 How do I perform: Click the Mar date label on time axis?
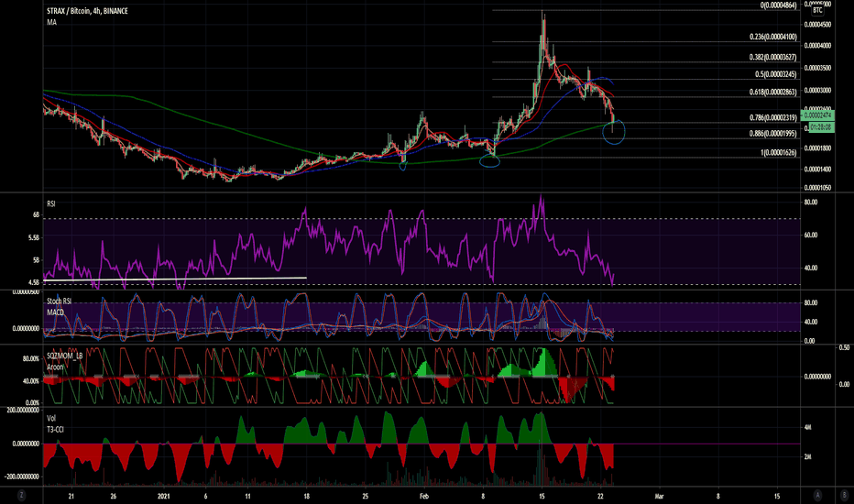(659, 497)
